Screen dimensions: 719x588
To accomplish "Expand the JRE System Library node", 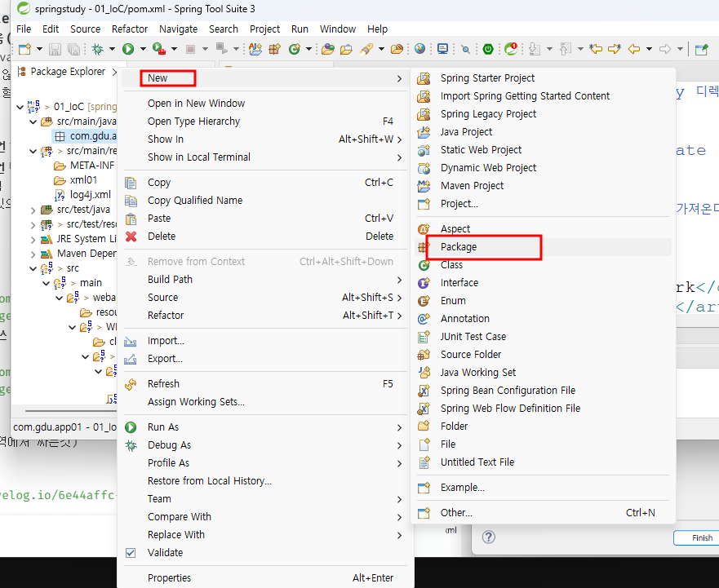I will [33, 239].
